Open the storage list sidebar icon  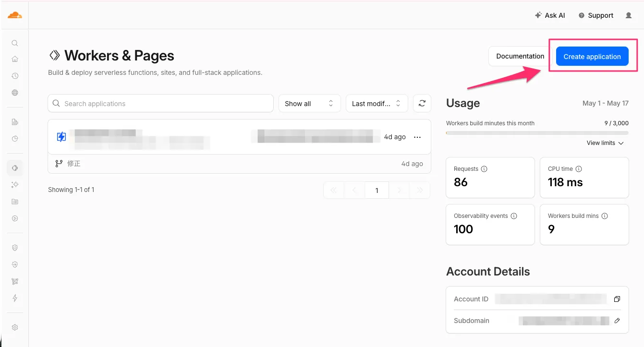15,202
